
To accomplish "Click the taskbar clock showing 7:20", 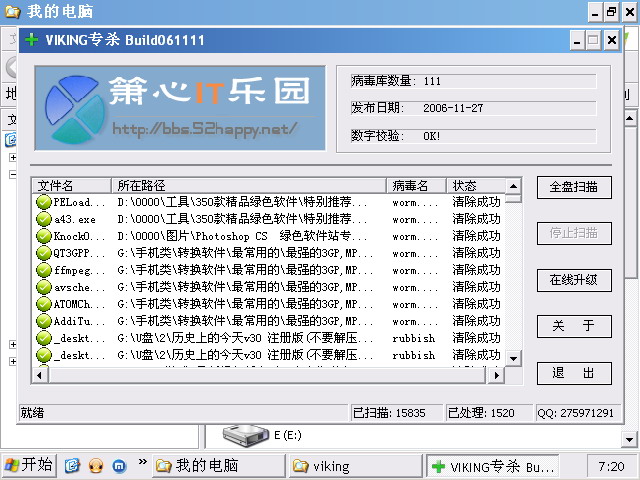I will point(611,466).
